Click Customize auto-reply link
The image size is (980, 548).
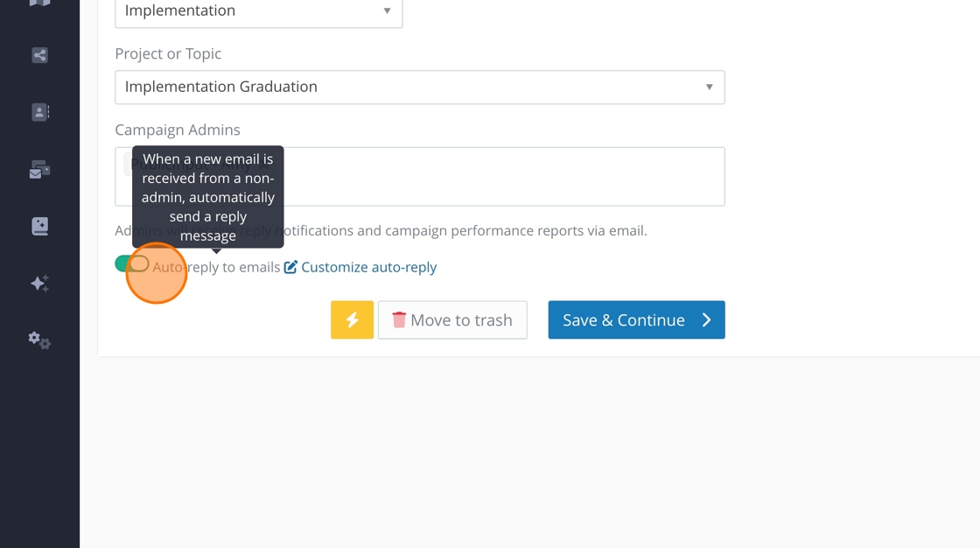click(x=368, y=267)
